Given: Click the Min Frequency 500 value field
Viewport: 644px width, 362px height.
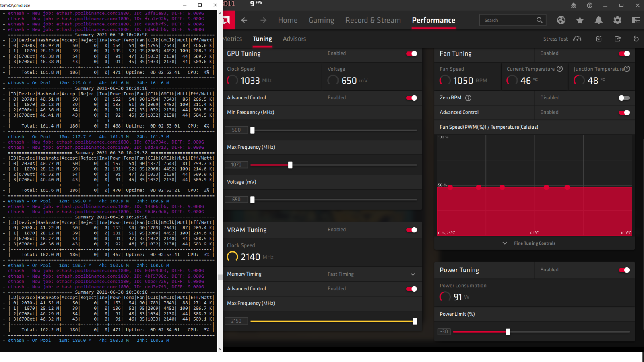Looking at the screenshot, I should pos(236,130).
